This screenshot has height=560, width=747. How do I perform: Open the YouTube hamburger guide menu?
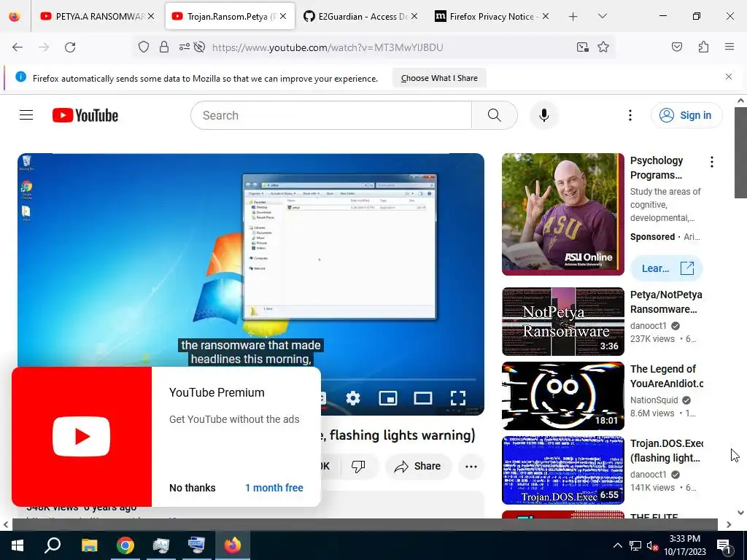(26, 115)
